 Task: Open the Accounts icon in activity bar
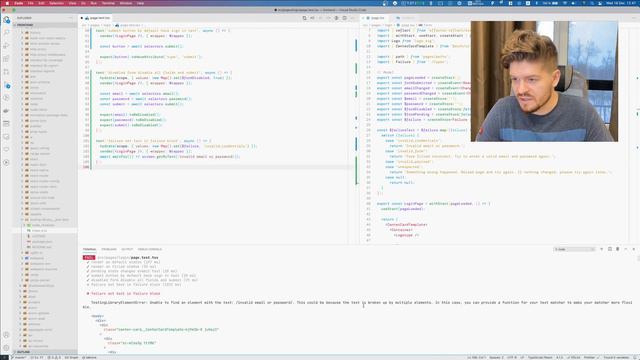click(x=7, y=335)
